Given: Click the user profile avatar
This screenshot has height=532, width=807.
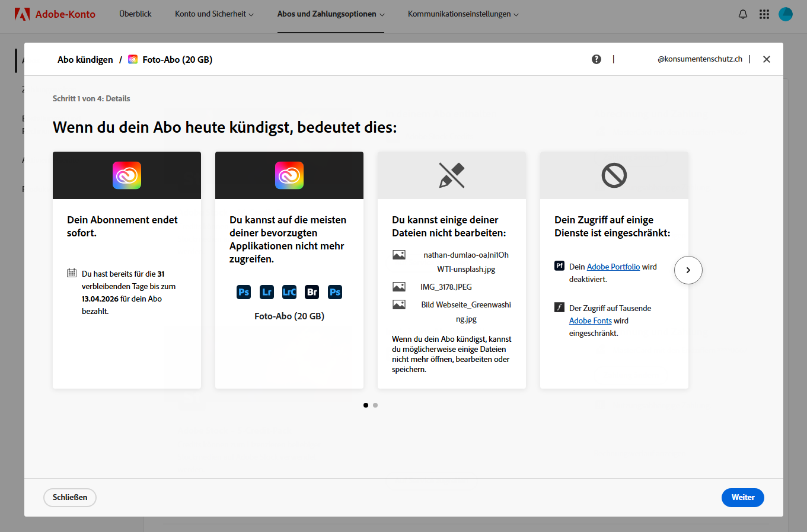Looking at the screenshot, I should pos(785,14).
